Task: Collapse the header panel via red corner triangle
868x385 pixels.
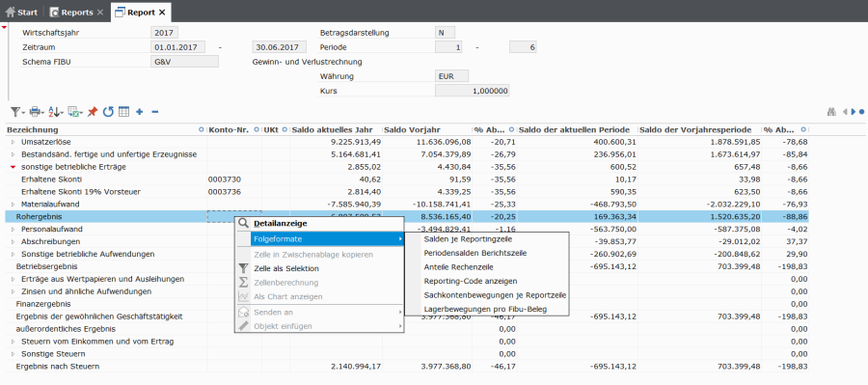Action: [5, 27]
